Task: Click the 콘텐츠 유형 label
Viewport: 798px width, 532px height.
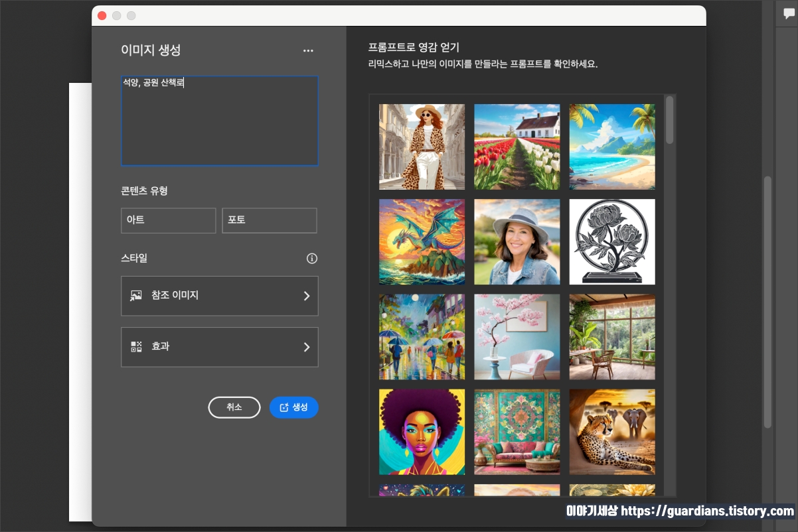Action: pos(144,191)
